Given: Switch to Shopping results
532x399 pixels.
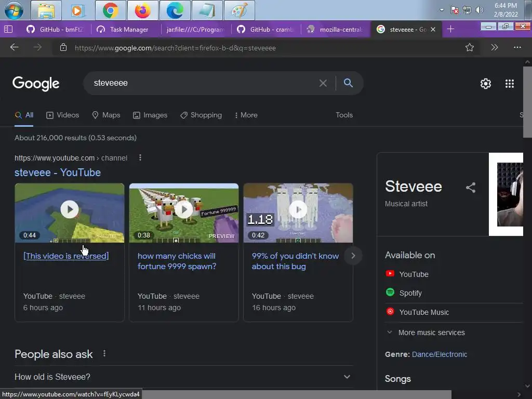Looking at the screenshot, I should click(x=201, y=115).
